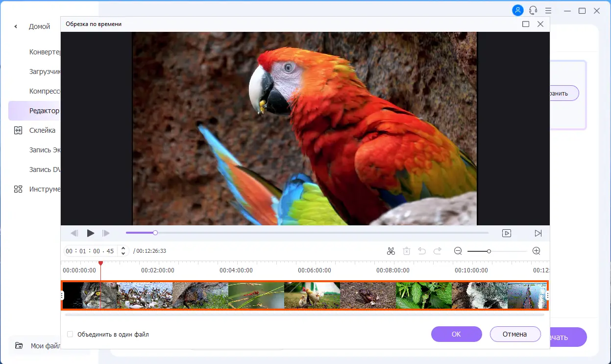Maximize the 'Обрезка по времени' dialog
The image size is (611, 364).
pos(526,24)
